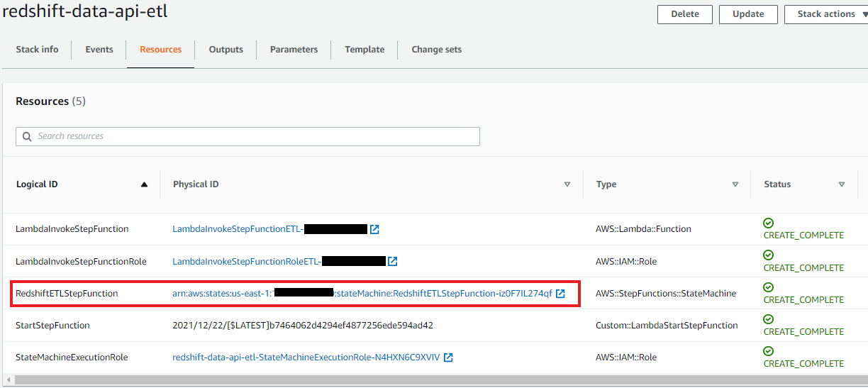Screen dimensions: 868x388
Task: Open the Change sets tab
Action: pos(437,50)
